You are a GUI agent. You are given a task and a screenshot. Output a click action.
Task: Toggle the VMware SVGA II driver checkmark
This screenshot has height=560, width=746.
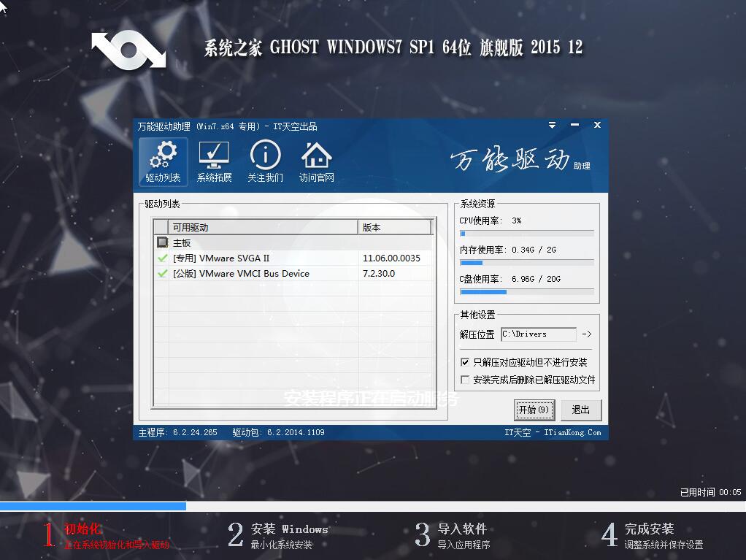click(x=162, y=258)
